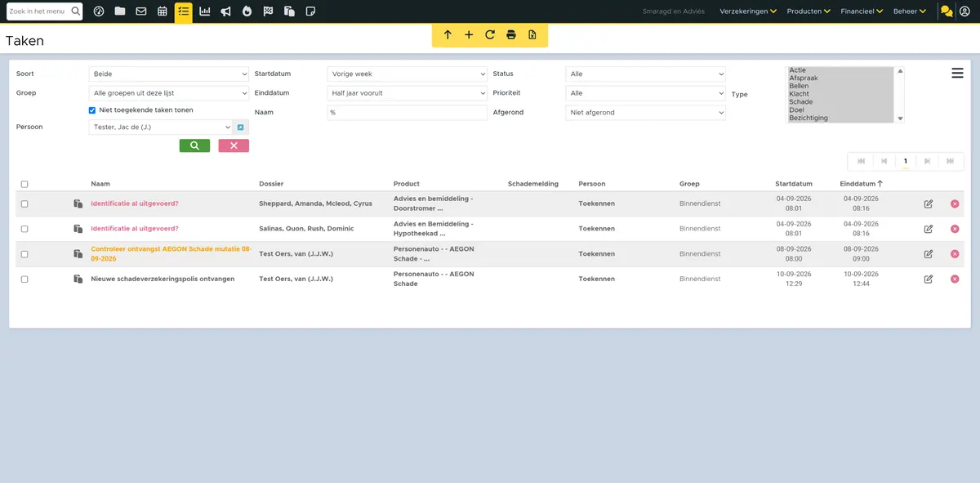Select checkbox for 'Nieuwe schadeverzekeringspolis ontvangen' row

pyautogui.click(x=24, y=280)
